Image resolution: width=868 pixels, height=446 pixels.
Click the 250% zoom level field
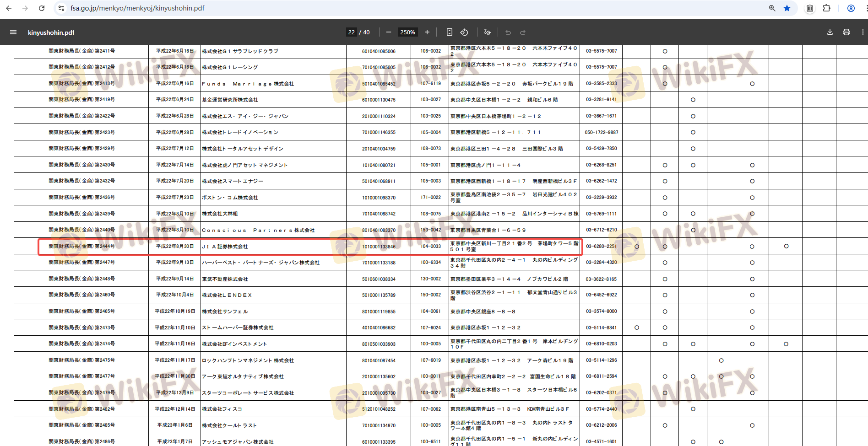pyautogui.click(x=407, y=32)
